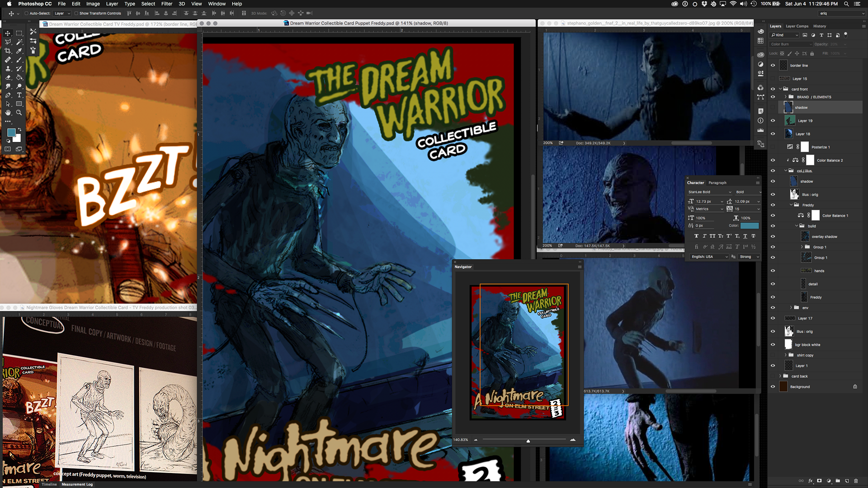Expand the card back layer group
The image size is (868, 488).
click(x=780, y=376)
